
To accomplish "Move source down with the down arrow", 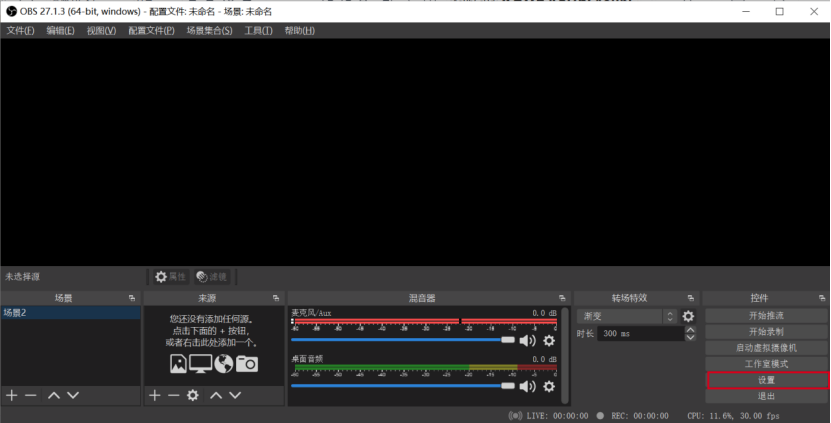I will tap(235, 396).
